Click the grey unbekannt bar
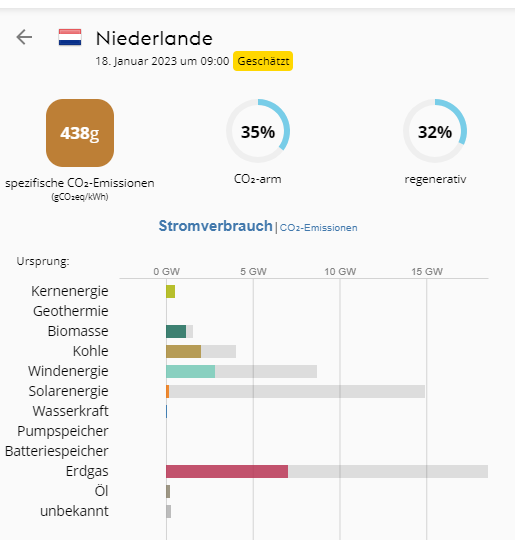This screenshot has height=540, width=515. point(168,511)
